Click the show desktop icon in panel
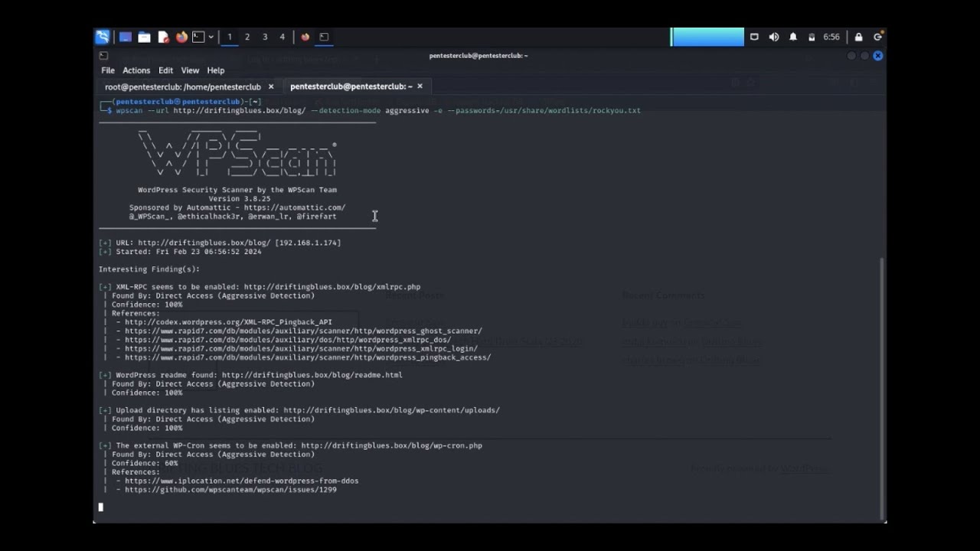This screenshot has height=551, width=980. pyautogui.click(x=126, y=37)
